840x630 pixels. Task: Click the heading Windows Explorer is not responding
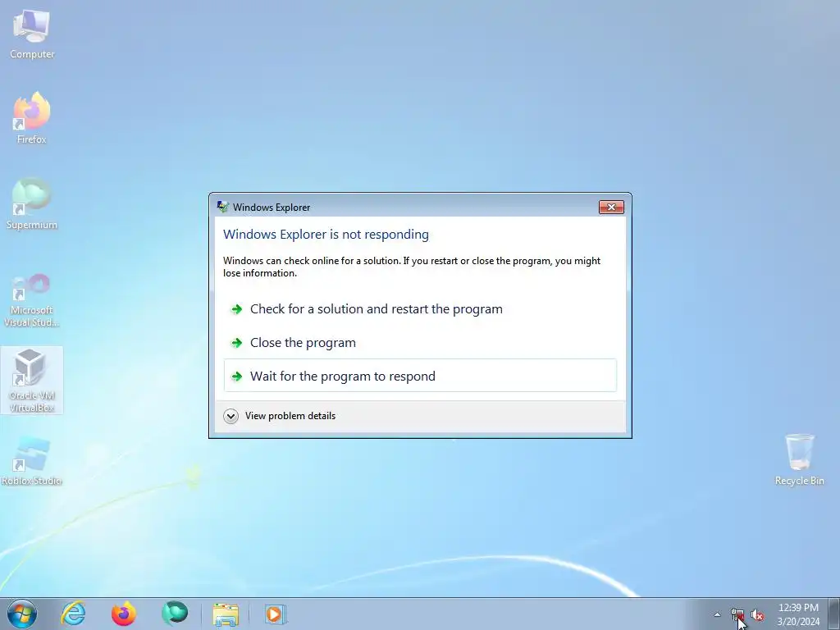tap(326, 235)
